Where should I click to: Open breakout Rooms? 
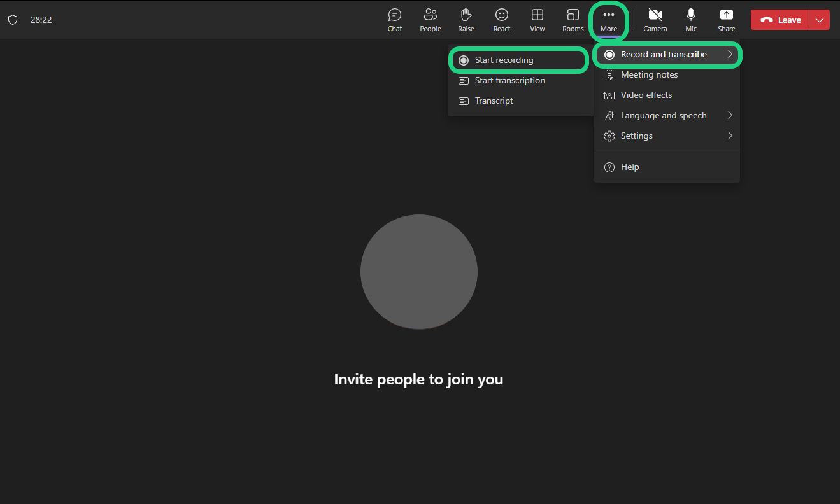pos(573,20)
